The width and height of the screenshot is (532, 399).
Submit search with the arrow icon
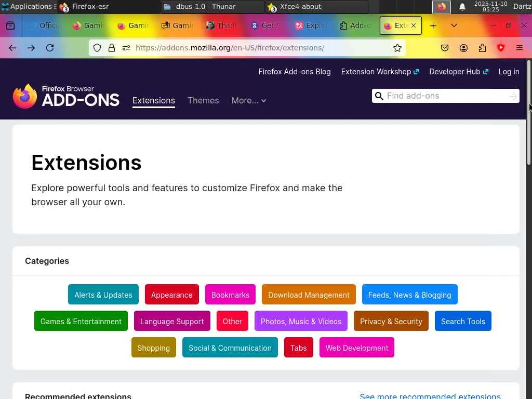[x=513, y=96]
